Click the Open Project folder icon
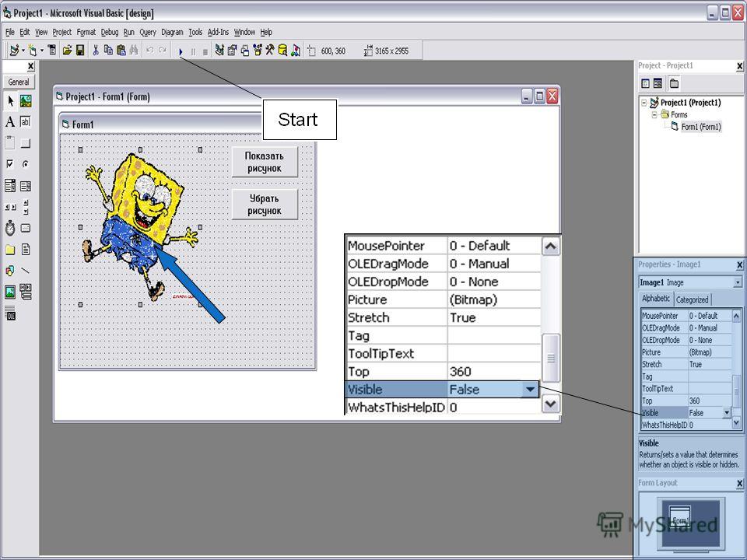 click(67, 50)
